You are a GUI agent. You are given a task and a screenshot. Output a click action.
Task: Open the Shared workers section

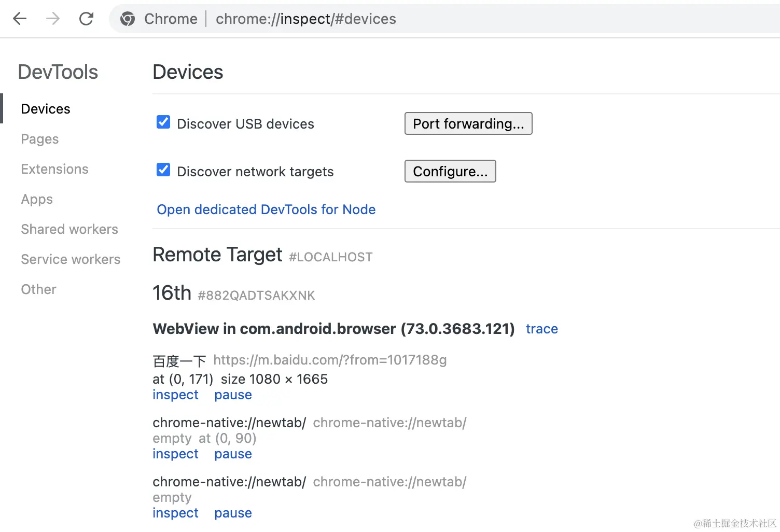click(69, 229)
